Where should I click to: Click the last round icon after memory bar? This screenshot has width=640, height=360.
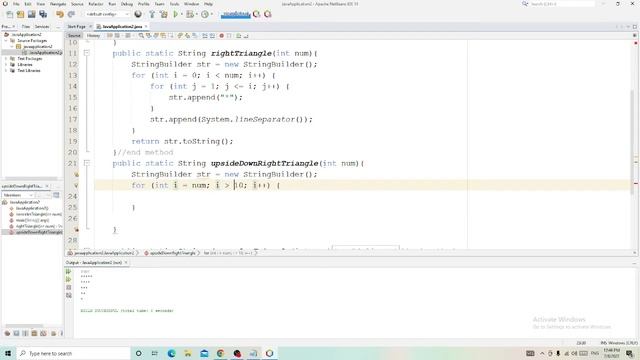point(268,14)
